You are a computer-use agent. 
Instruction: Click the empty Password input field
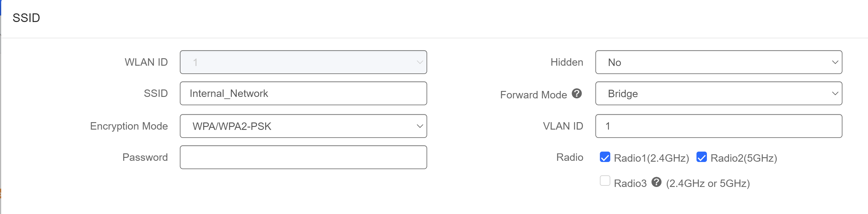[303, 158]
